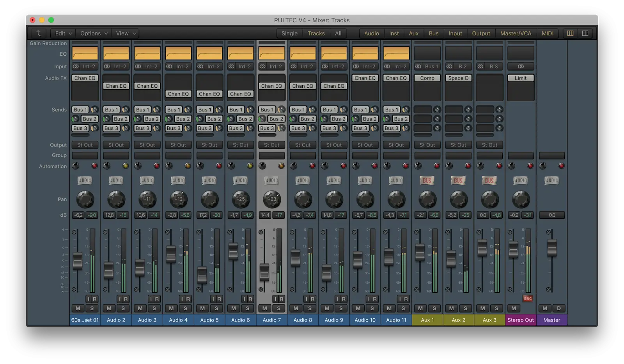624x364 pixels.
Task: Click Bus 3 send level knob on Audio 11
Action: click(406, 128)
